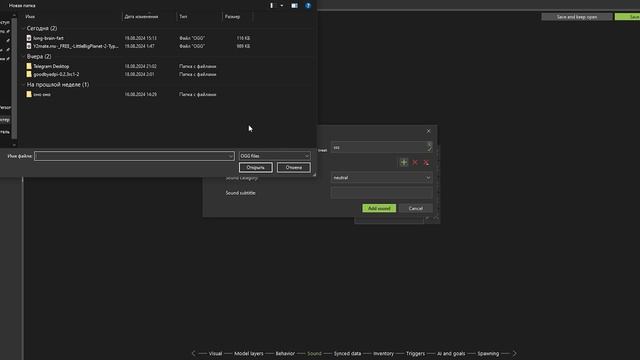Switch to the AI and goals tab
This screenshot has height=360, width=640.
point(451,353)
